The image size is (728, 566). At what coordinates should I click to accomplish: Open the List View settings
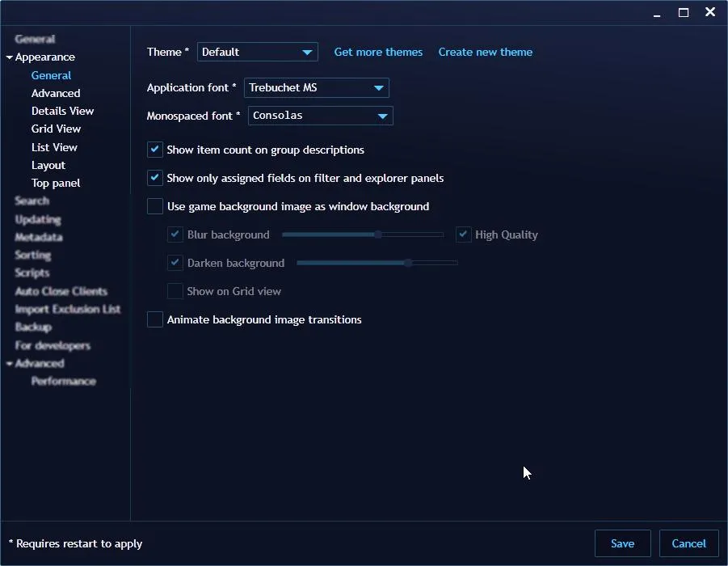click(x=54, y=147)
